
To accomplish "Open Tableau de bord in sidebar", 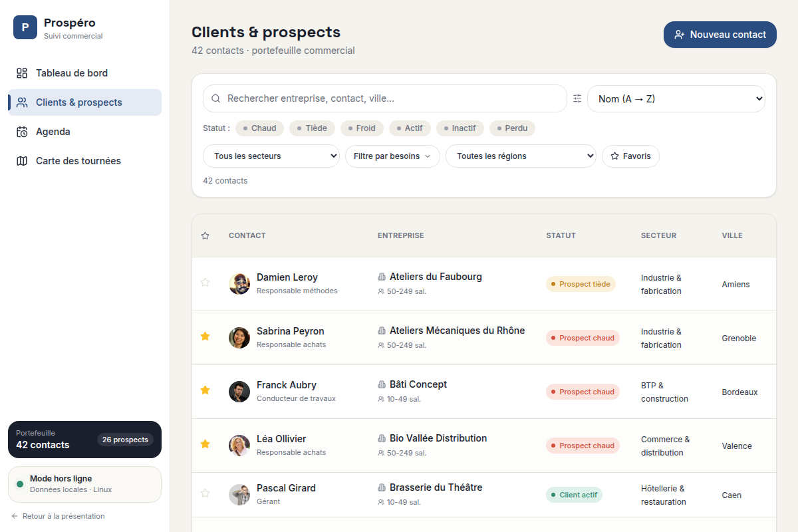I will [x=84, y=73].
